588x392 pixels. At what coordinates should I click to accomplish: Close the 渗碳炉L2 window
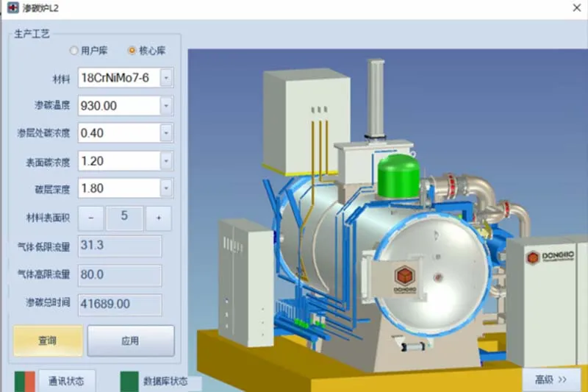click(x=576, y=8)
